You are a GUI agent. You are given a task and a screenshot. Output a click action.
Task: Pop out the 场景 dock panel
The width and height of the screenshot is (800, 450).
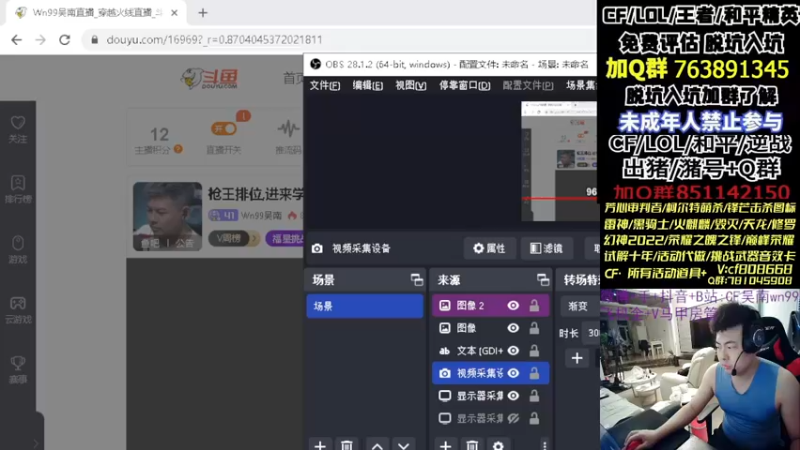416,280
